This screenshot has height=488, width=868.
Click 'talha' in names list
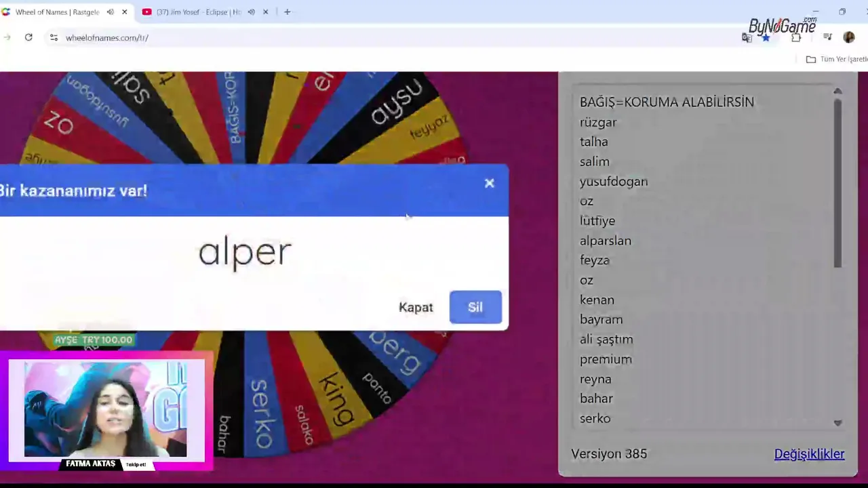[593, 142]
